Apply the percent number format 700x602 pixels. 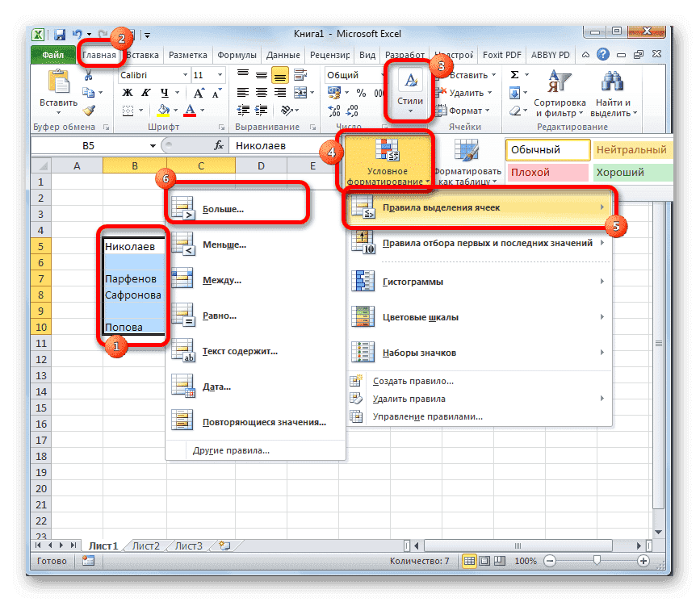tap(359, 94)
